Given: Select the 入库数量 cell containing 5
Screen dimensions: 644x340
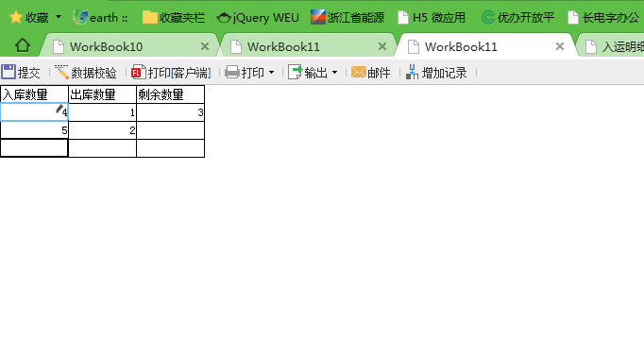Looking at the screenshot, I should 34,130.
